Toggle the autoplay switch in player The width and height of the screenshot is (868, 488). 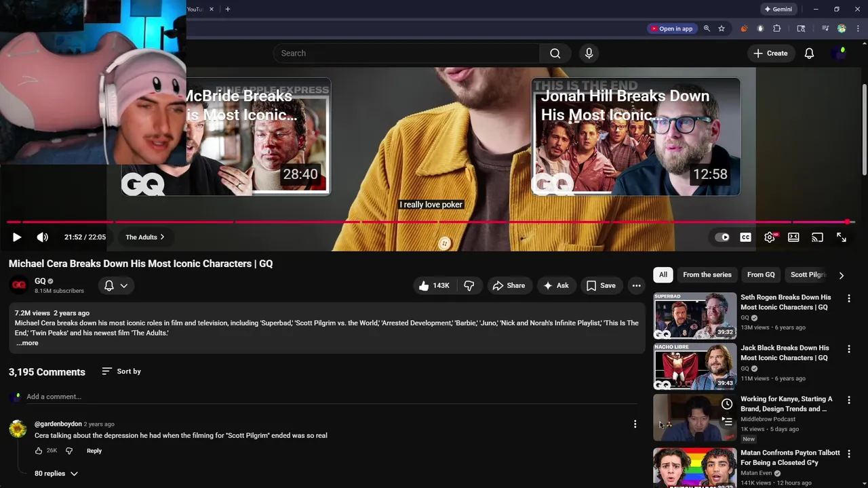point(722,237)
